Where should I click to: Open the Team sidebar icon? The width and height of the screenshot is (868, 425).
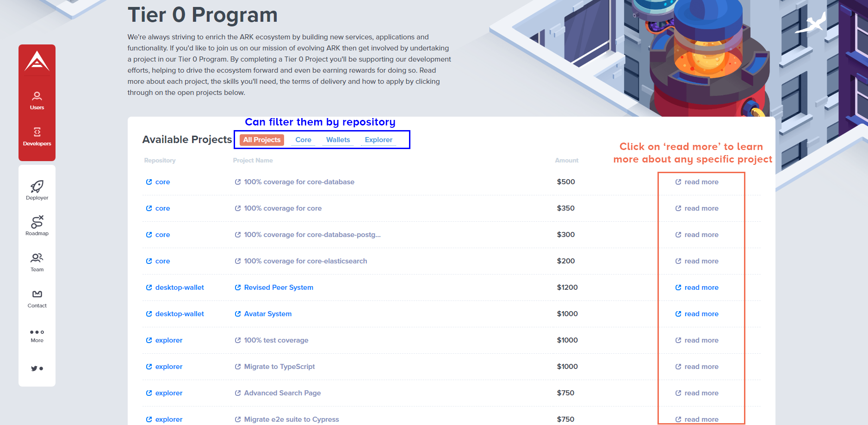click(x=37, y=262)
